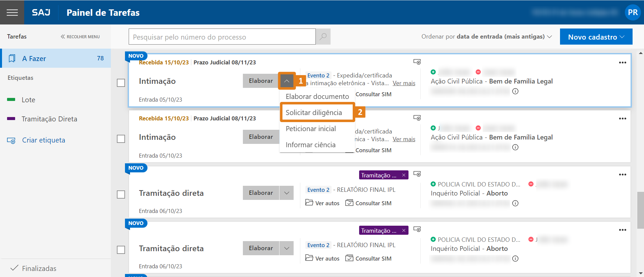The width and height of the screenshot is (644, 277).
Task: Focus the process number search field
Action: coord(222,37)
